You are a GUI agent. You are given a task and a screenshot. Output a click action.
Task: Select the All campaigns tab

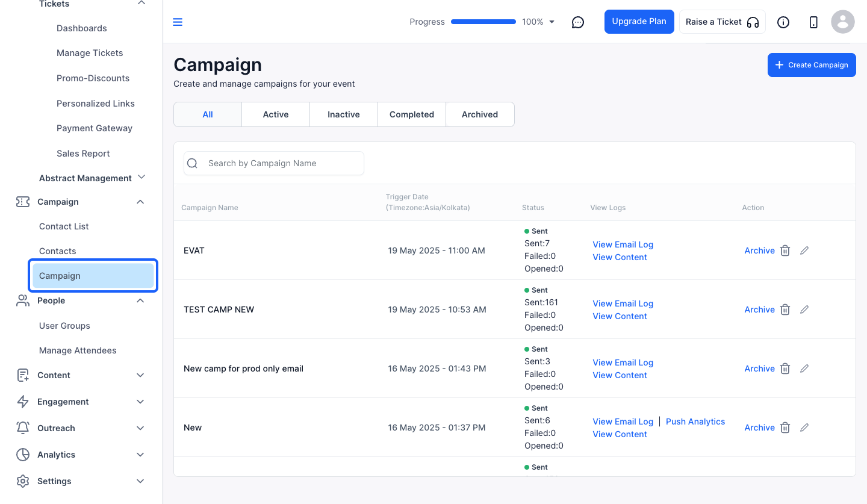pos(208,114)
